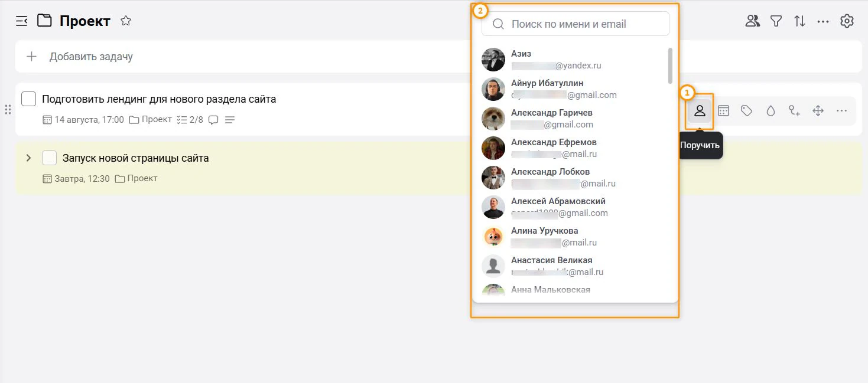Collapse the sidebar with the menu icon

[22, 21]
